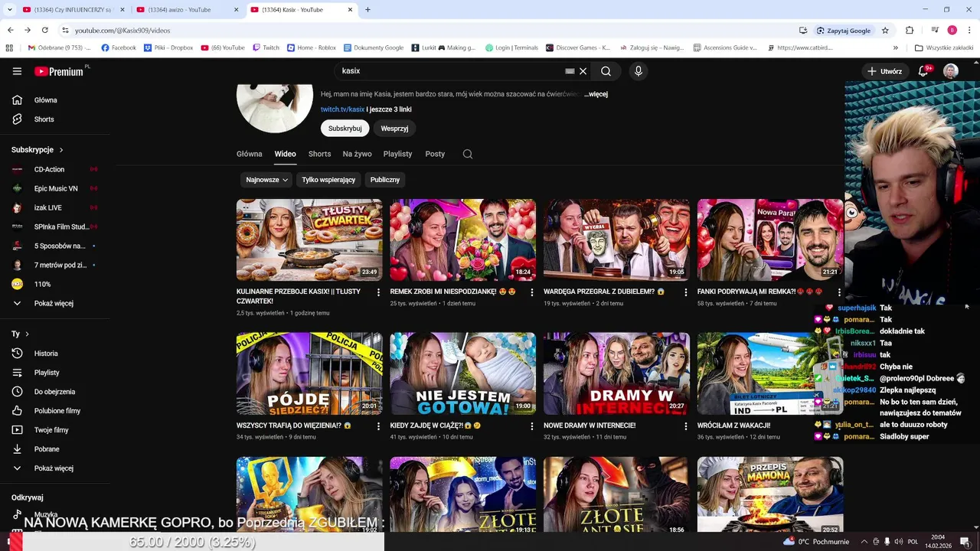Open the taskbar clock and date
The image size is (980, 551).
(938, 541)
